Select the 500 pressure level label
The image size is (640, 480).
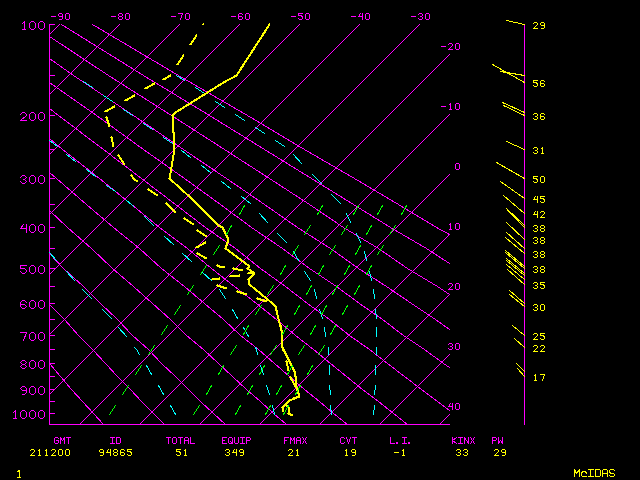(31, 269)
